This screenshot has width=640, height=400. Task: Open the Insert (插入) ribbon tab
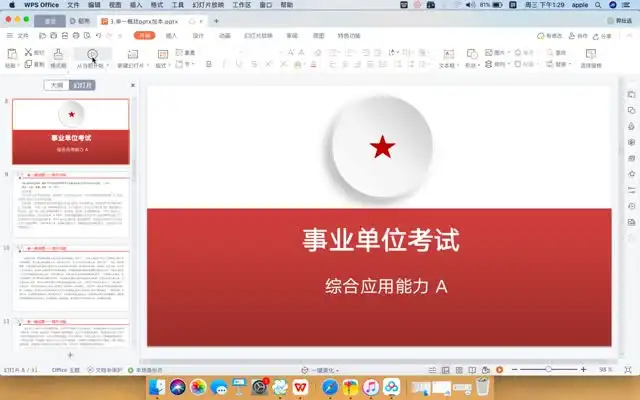click(171, 35)
